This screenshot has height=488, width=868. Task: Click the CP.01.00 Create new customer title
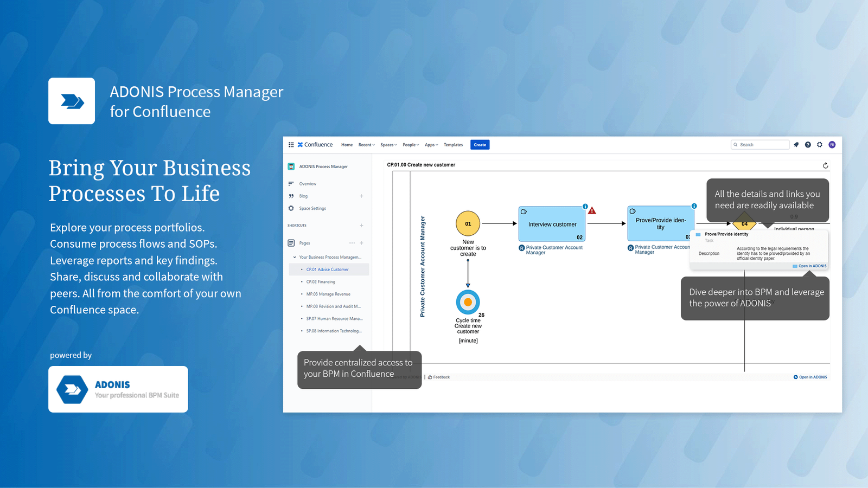421,165
